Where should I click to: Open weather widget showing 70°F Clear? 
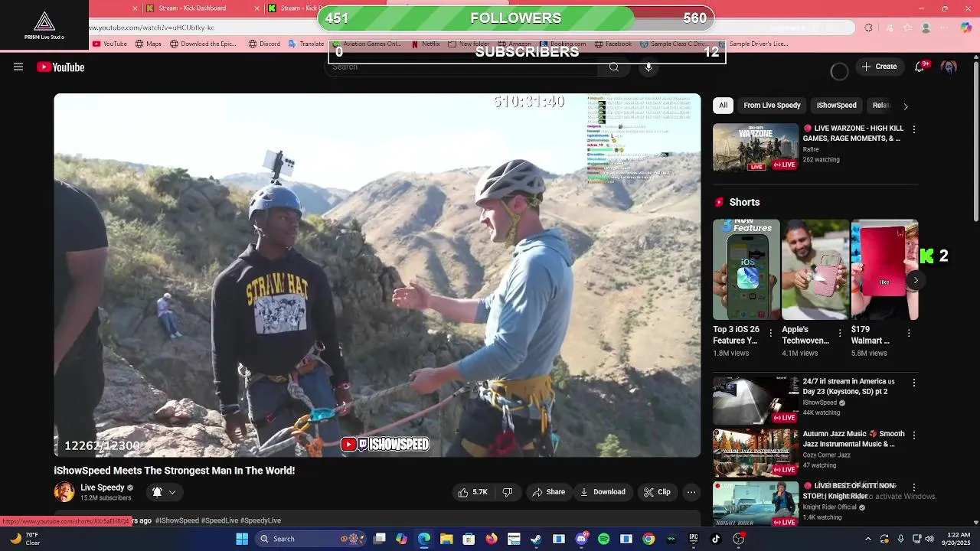[x=24, y=539]
